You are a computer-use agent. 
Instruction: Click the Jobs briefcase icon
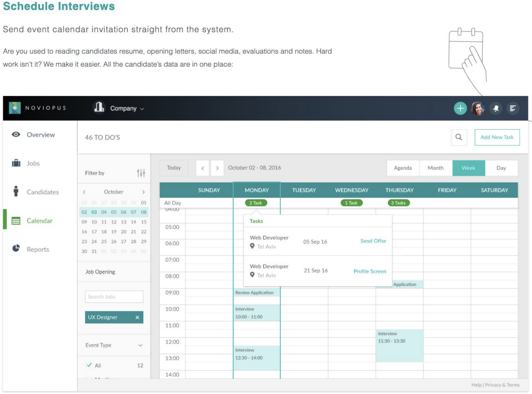[16, 163]
